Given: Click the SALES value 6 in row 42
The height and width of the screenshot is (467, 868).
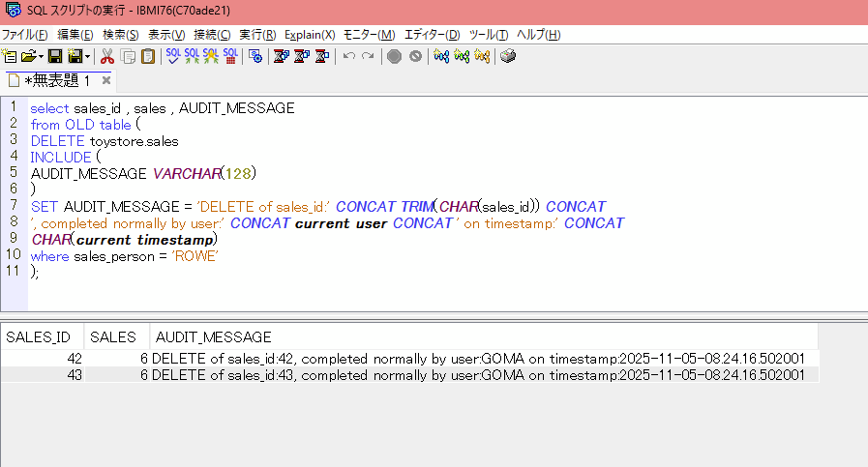Looking at the screenshot, I should point(117,359).
